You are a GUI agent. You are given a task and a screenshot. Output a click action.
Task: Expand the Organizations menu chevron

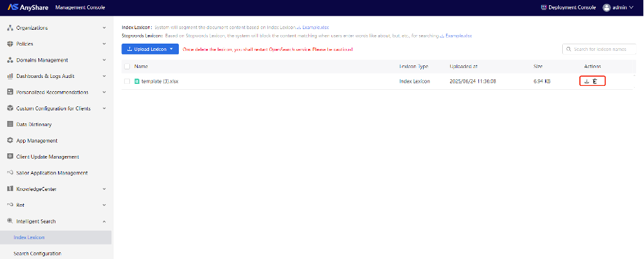(x=104, y=28)
